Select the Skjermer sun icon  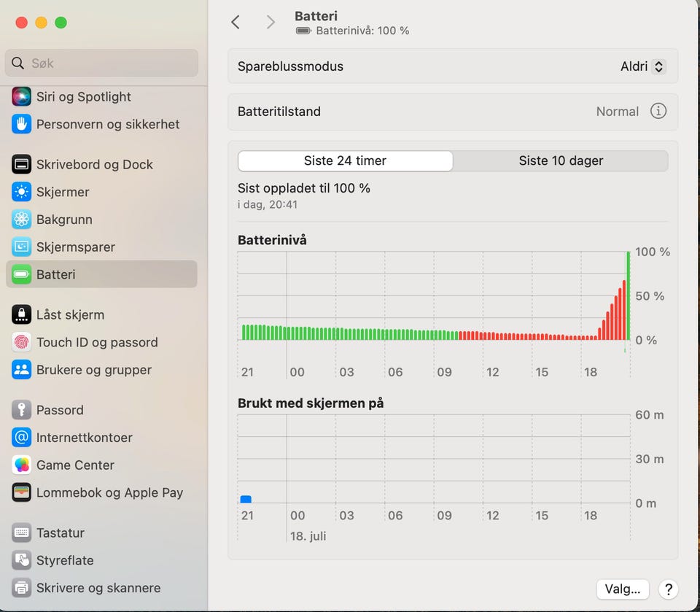pyautogui.click(x=22, y=192)
